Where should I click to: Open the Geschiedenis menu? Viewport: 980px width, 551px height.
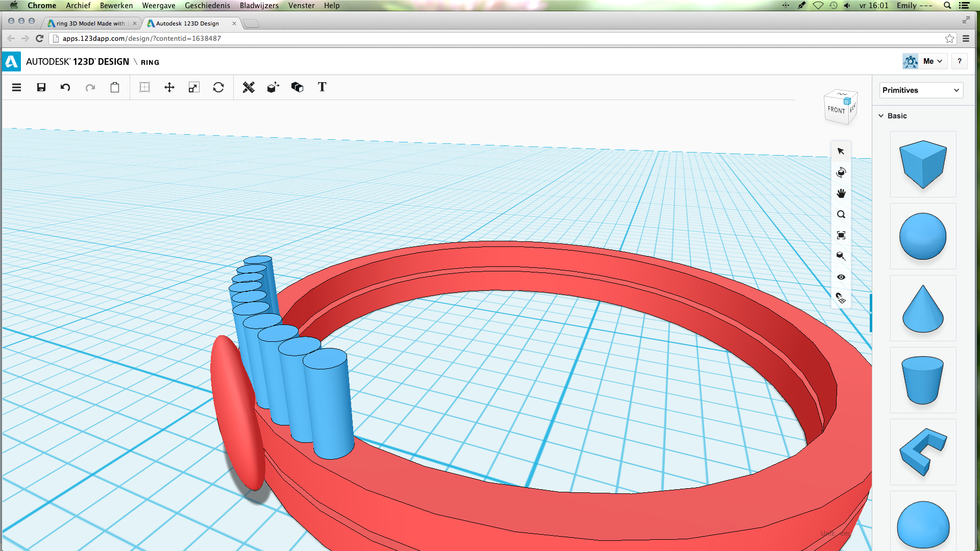(x=207, y=5)
